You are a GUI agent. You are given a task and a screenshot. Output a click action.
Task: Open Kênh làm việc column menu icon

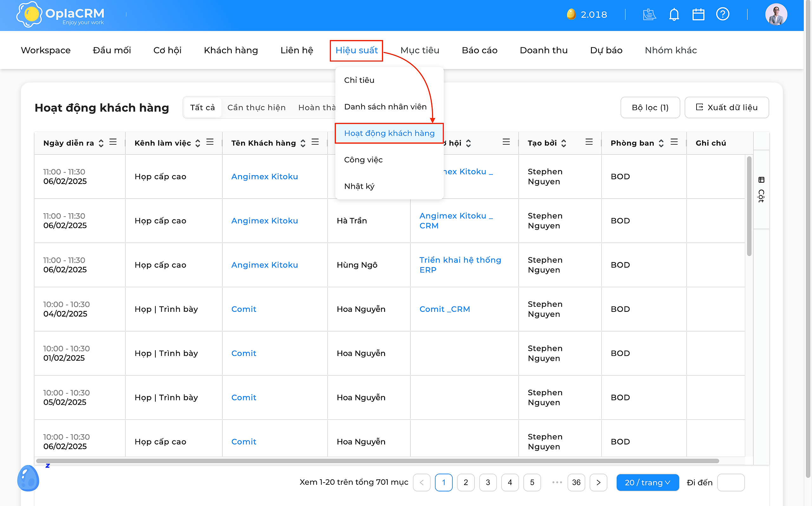[x=210, y=142]
